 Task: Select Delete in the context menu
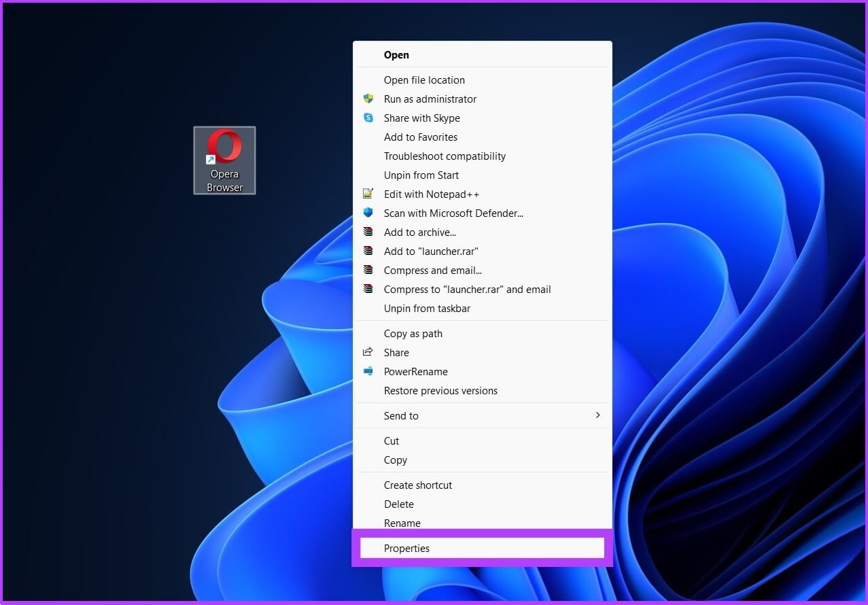pos(483,504)
